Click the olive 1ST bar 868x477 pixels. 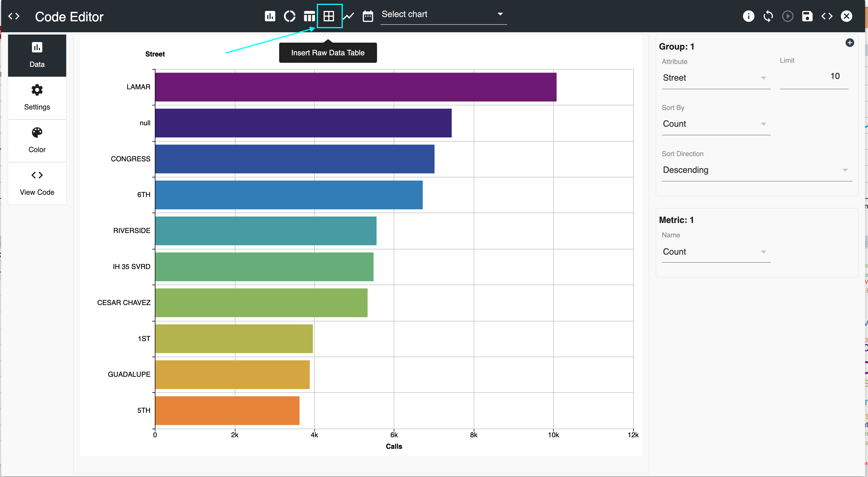[x=234, y=339]
